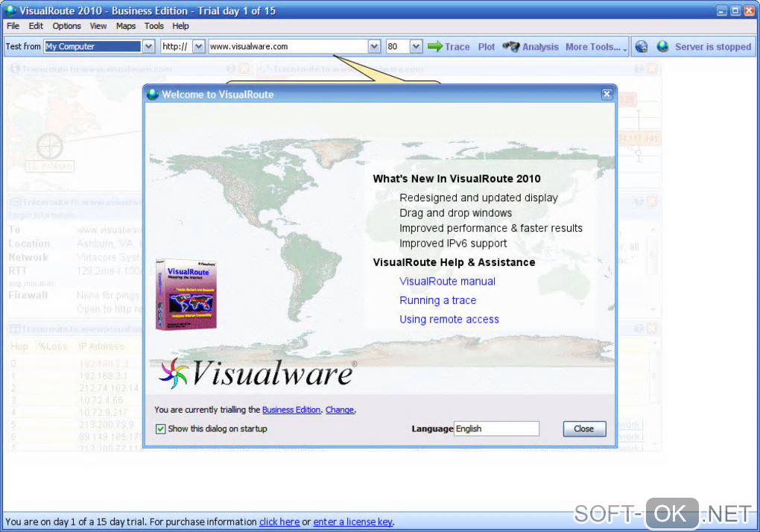Click the port 80 input field

coord(398,46)
